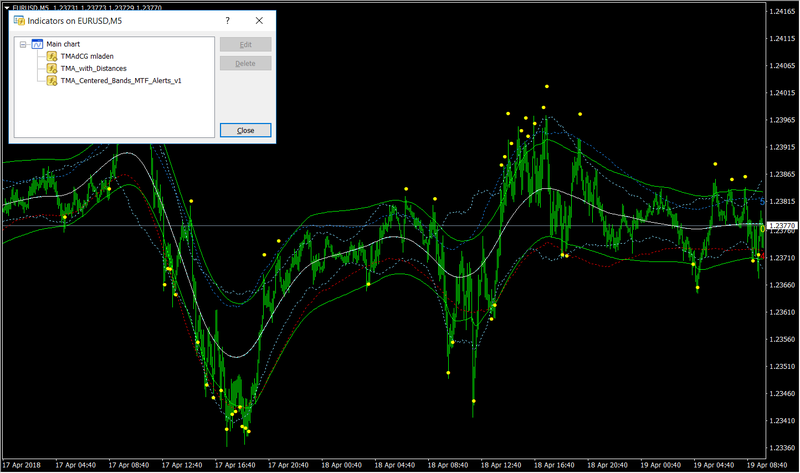Click the Main chart icon in tree

point(37,44)
